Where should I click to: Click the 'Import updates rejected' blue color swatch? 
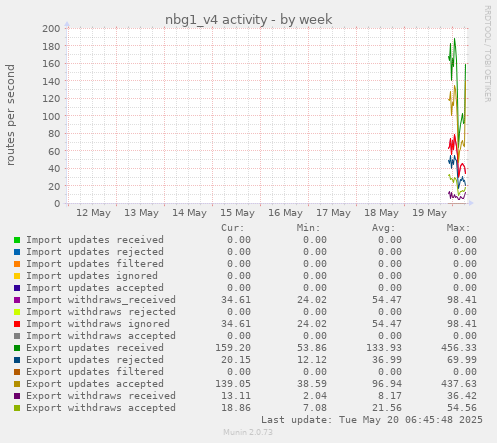(17, 252)
